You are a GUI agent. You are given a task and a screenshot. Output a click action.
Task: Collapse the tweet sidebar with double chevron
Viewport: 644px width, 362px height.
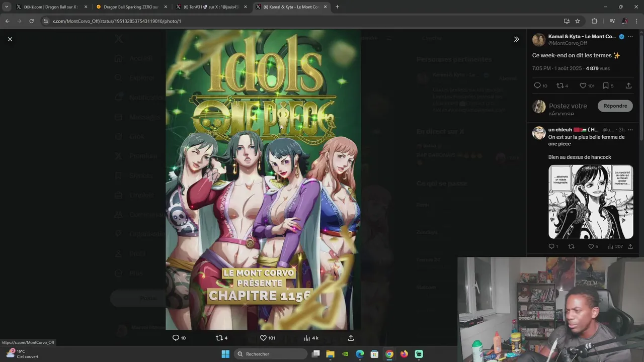point(516,39)
